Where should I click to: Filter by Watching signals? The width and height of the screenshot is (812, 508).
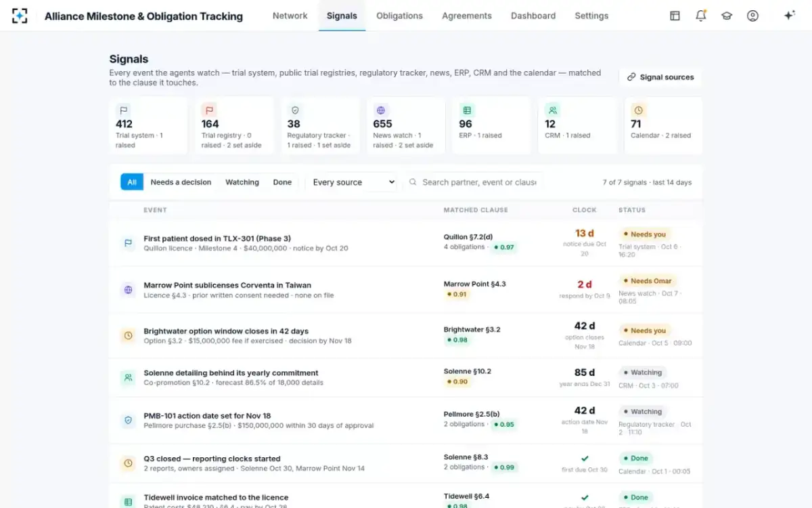(242, 182)
